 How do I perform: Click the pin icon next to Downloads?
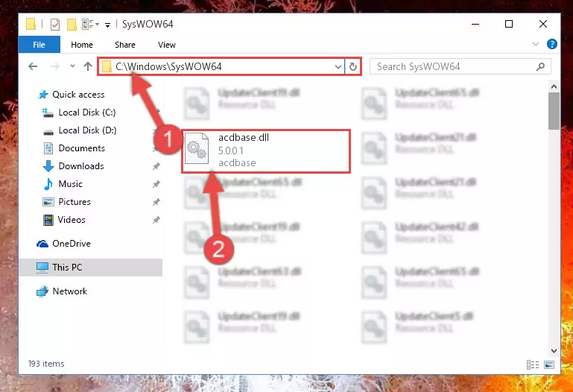[x=156, y=166]
